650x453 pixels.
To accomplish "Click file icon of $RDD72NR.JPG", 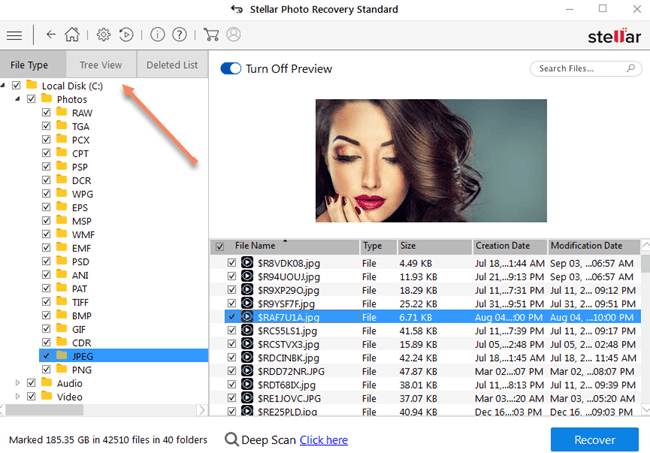I will tap(247, 371).
